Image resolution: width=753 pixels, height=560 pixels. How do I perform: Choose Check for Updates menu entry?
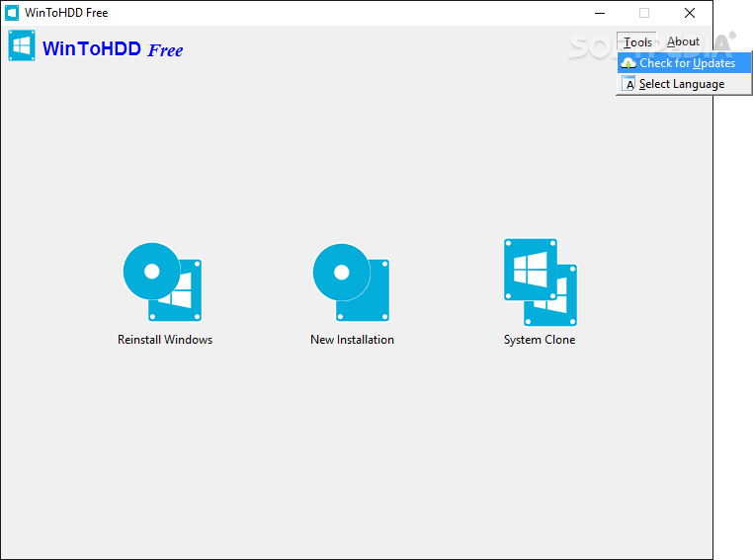click(685, 63)
